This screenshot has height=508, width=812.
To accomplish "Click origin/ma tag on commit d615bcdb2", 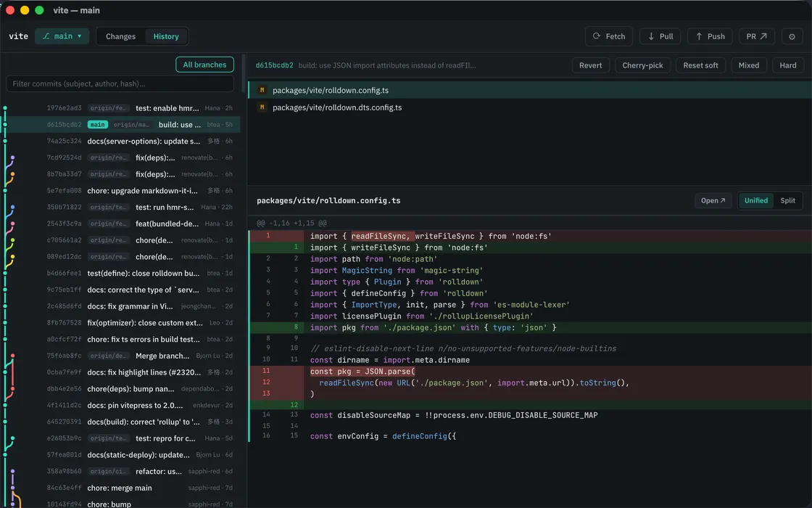I will pos(131,124).
